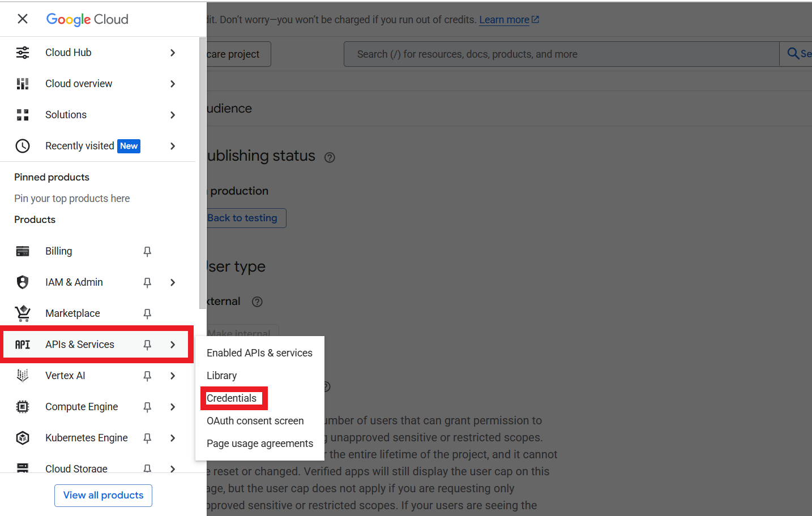812x516 pixels.
Task: Open the Compute Engine product
Action: (82, 407)
